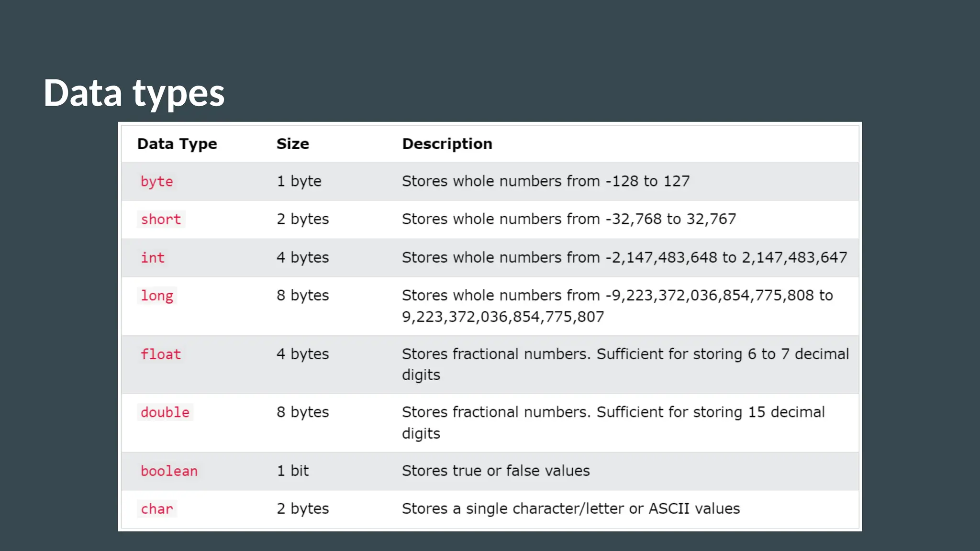Click 'Stores true or false values' text
Viewport: 980px width, 551px height.
point(496,471)
